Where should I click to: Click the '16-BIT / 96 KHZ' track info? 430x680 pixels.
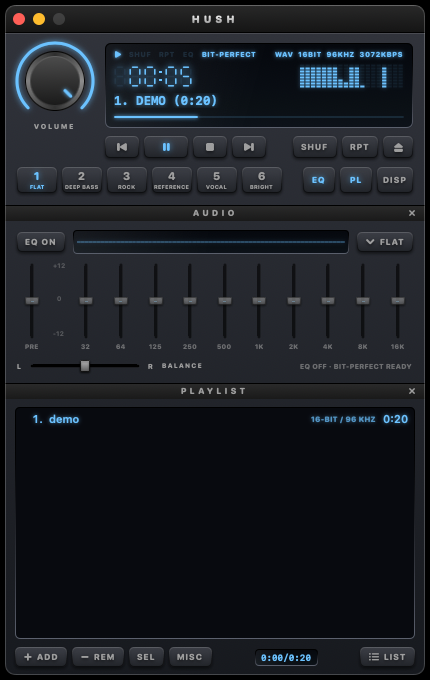pyautogui.click(x=343, y=419)
